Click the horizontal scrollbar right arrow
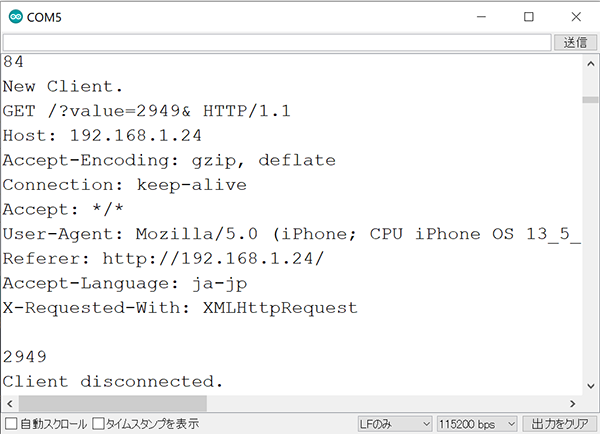 (x=572, y=403)
